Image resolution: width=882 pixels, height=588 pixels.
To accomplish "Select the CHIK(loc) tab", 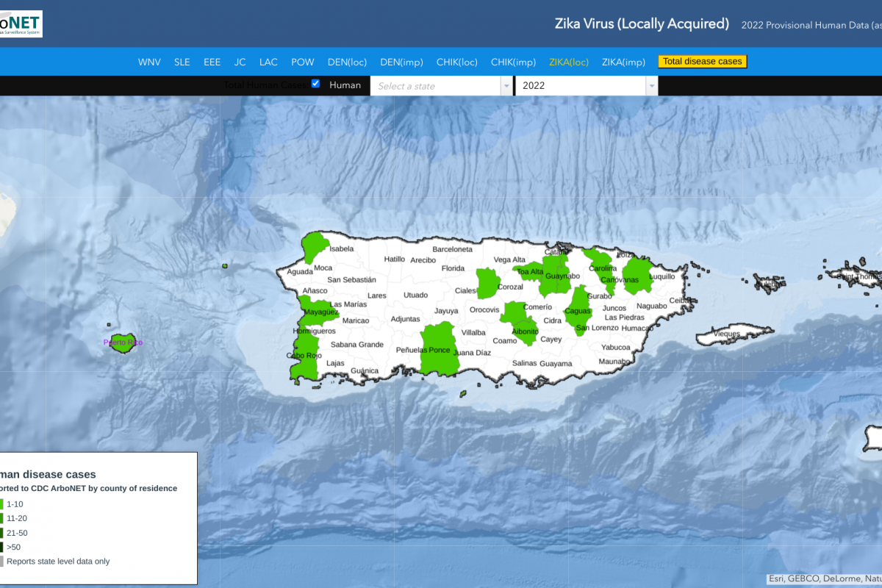I will coord(457,62).
